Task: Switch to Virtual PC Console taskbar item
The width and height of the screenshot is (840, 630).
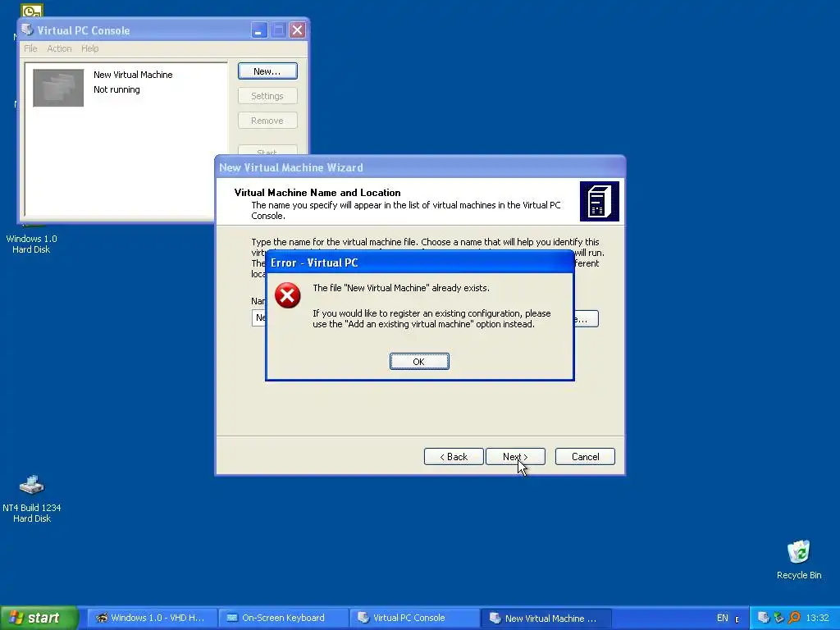Action: tap(413, 618)
